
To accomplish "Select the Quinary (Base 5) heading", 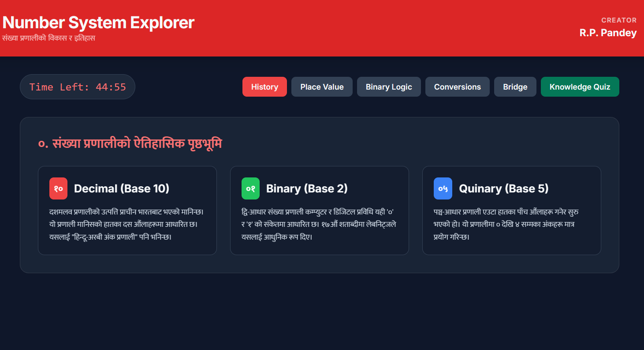I will coord(503,188).
